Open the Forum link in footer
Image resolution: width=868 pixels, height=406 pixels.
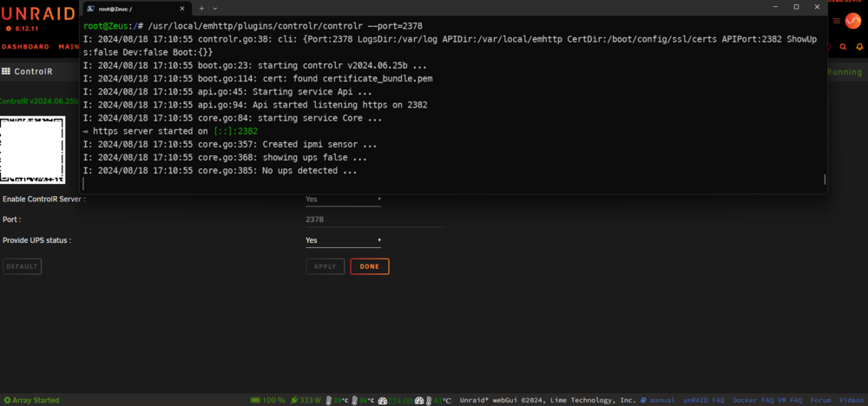(820, 400)
